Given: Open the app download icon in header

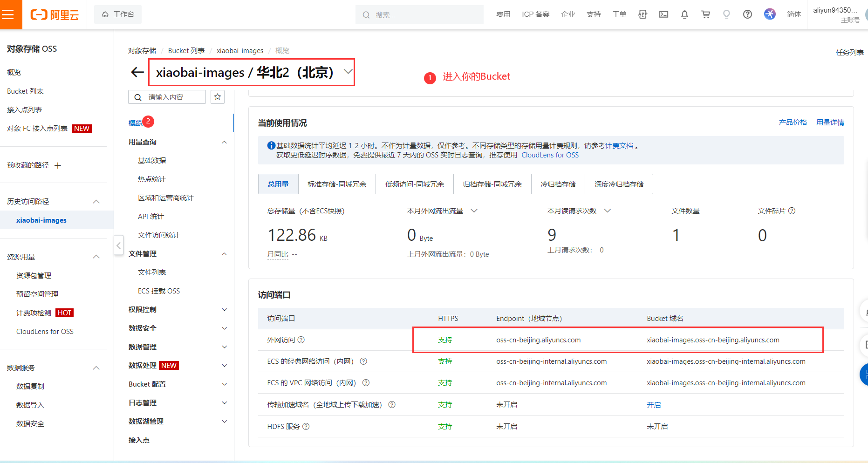Looking at the screenshot, I should [x=642, y=14].
